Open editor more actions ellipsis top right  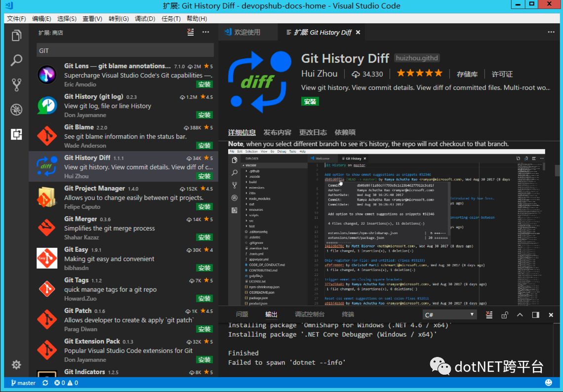pos(551,32)
